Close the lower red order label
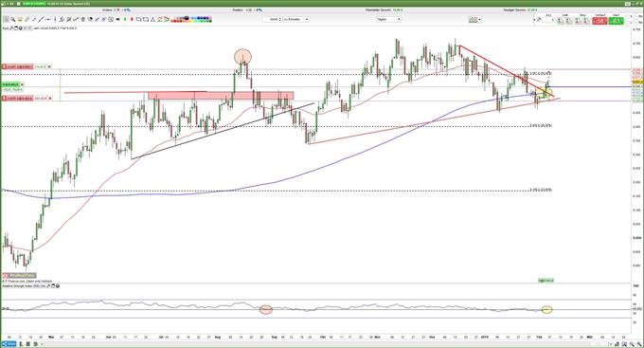644x348 pixels. point(50,99)
